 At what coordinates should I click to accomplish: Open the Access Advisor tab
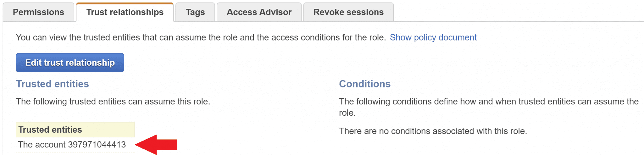tap(259, 12)
